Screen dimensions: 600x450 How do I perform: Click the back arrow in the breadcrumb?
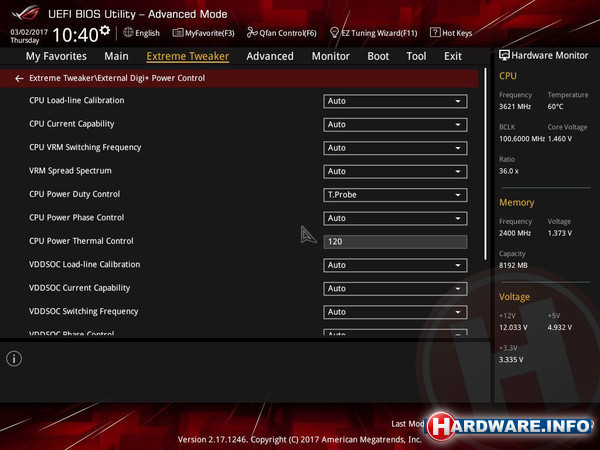click(x=19, y=78)
